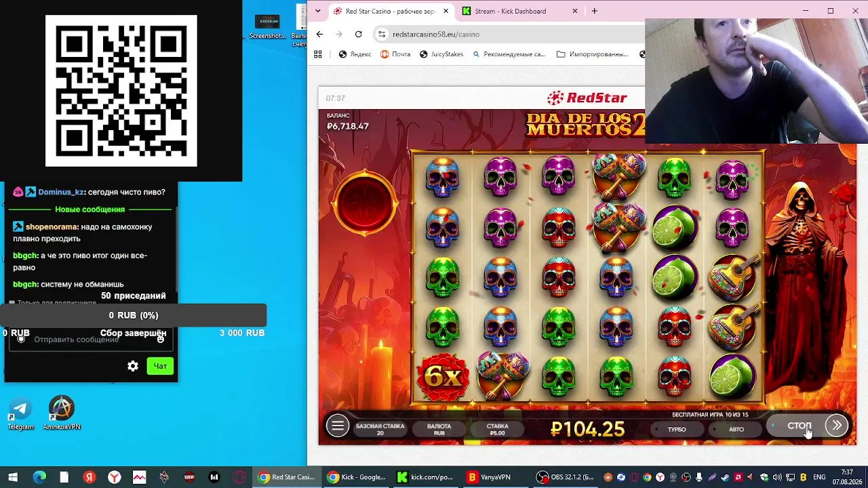Open the white file icon on taskbar

point(64,477)
